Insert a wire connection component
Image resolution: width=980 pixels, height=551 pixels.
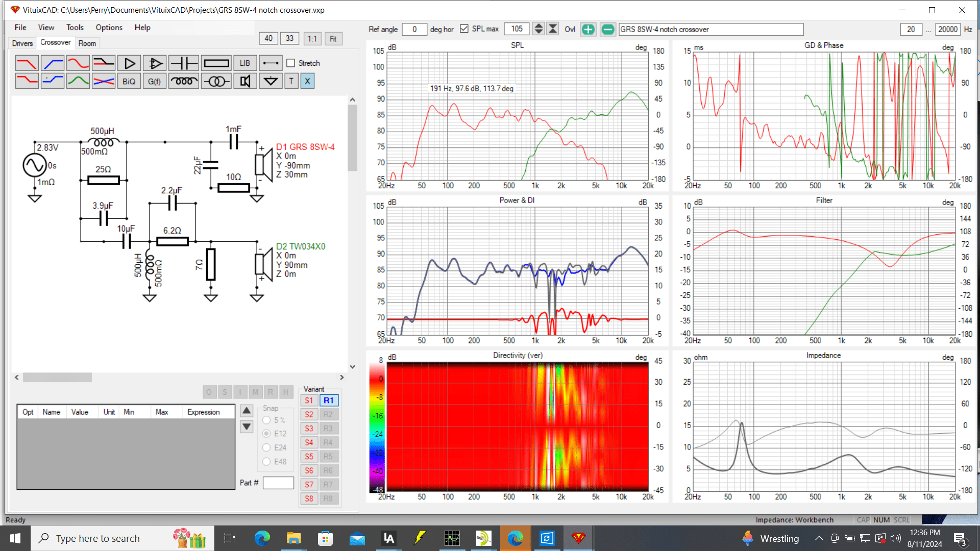point(271,63)
